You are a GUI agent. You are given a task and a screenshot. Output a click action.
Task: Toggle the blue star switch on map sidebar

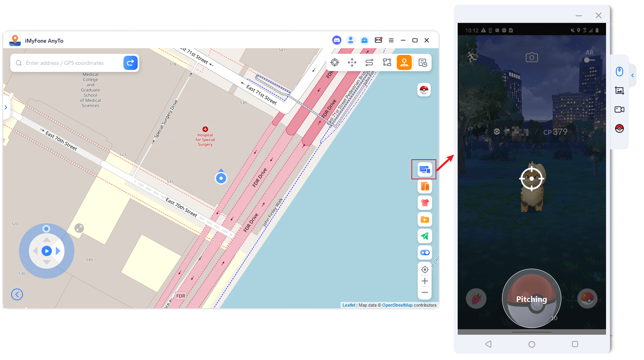[424, 253]
